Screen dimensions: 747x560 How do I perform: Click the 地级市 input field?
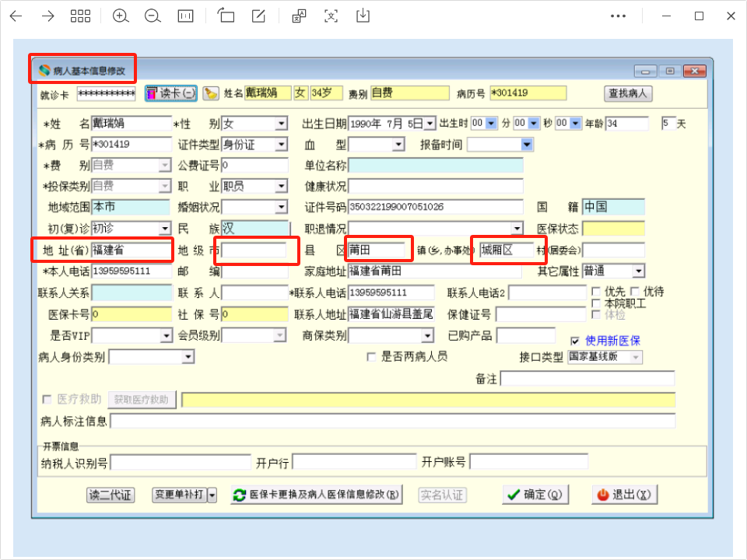(x=254, y=250)
